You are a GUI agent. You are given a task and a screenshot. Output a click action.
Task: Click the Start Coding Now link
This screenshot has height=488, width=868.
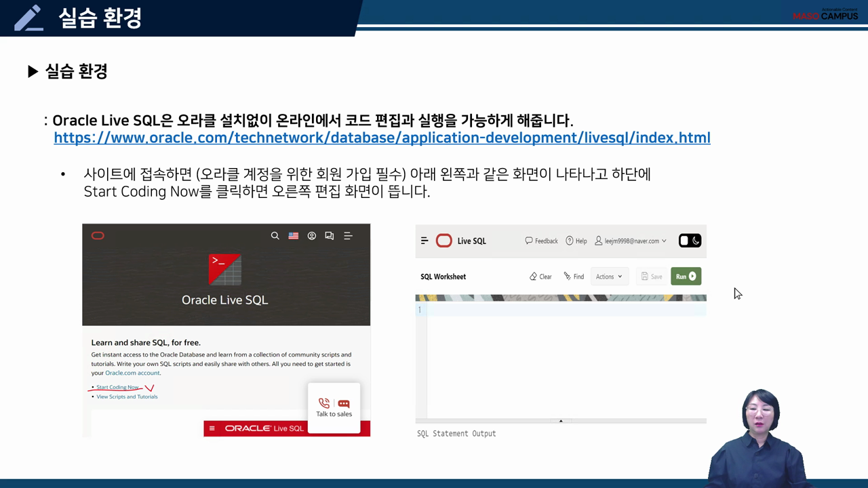pos(117,388)
